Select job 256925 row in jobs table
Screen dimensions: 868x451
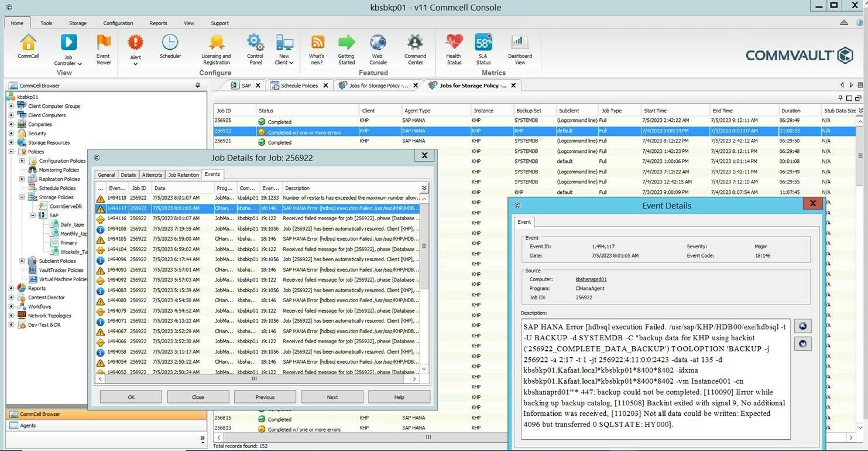point(534,121)
